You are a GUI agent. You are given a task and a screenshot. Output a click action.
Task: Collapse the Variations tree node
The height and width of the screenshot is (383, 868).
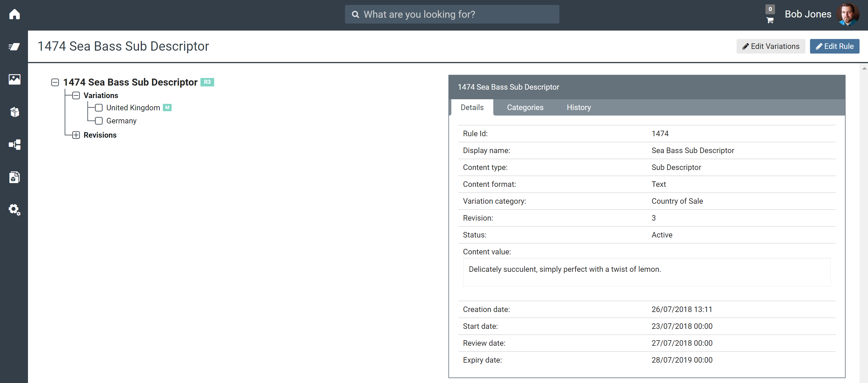point(76,95)
